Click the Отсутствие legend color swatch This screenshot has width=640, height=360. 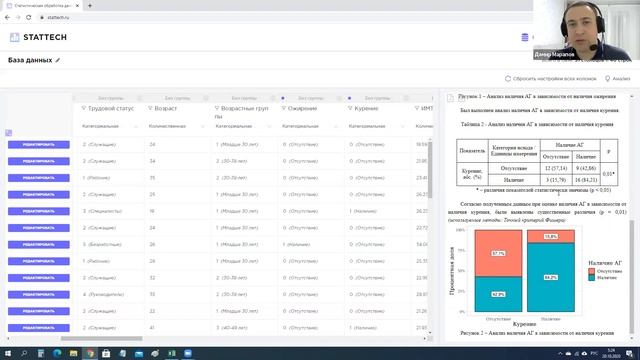591,271
